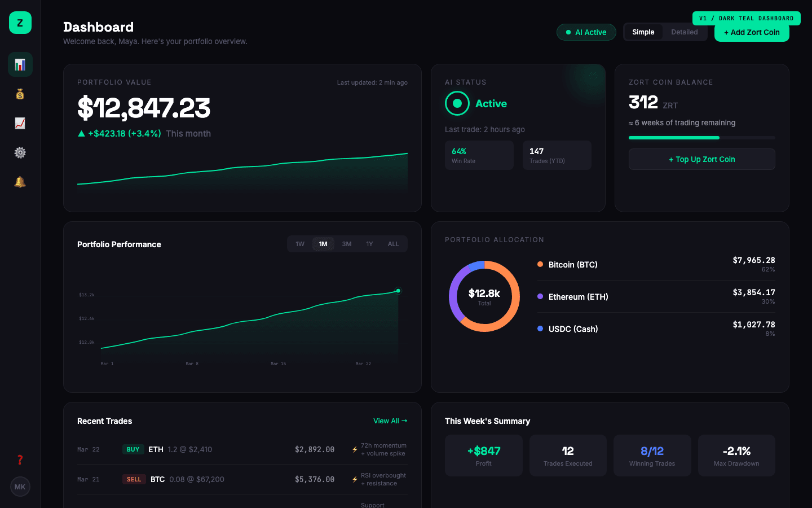Open View All recent trades
812x508 pixels.
390,421
